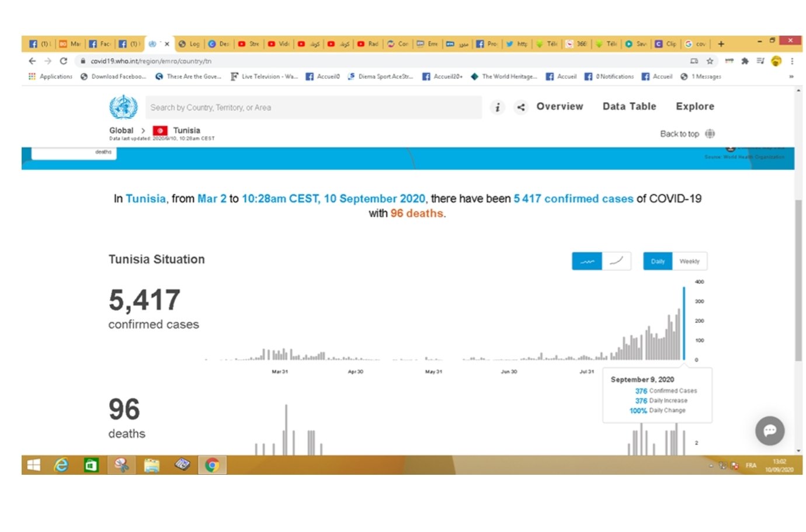The height and width of the screenshot is (532, 806).
Task: Click the Back to top link
Action: pyautogui.click(x=679, y=134)
